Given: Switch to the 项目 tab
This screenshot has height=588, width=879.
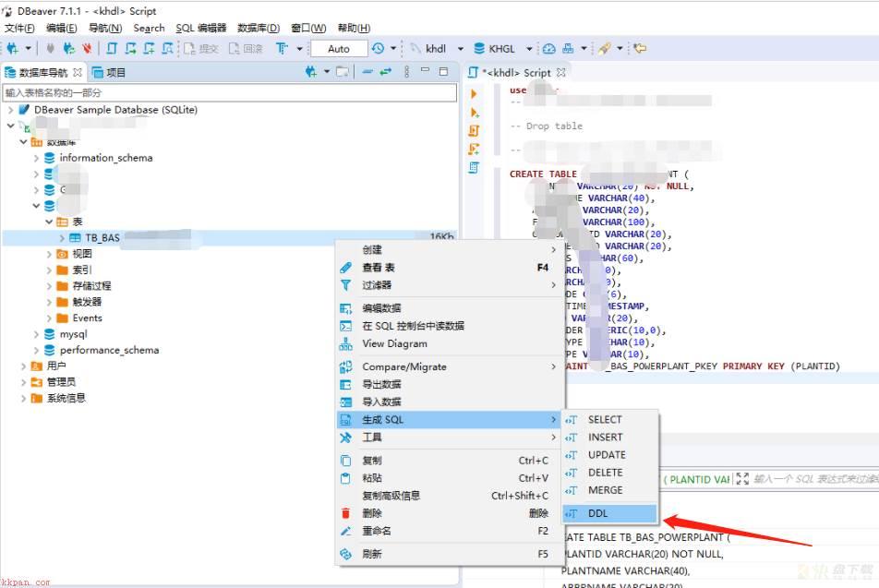Looking at the screenshot, I should (x=109, y=72).
